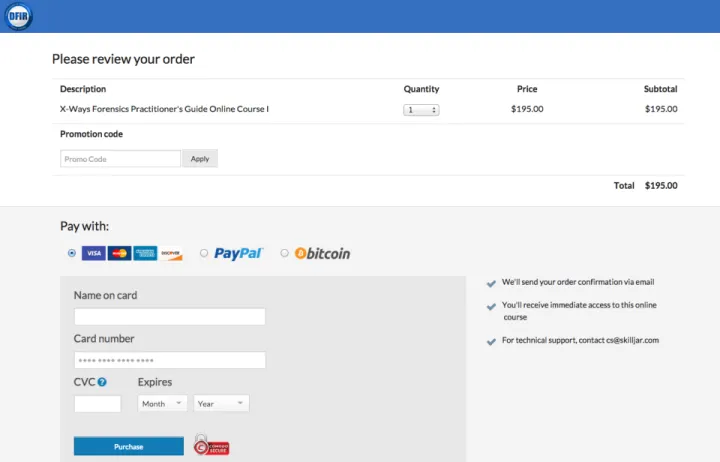The height and width of the screenshot is (462, 720).
Task: Click the Bitcoin logo
Action: [x=322, y=254]
